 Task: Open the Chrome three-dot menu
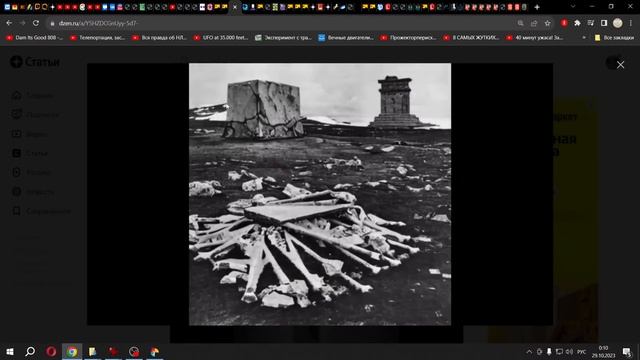point(631,23)
